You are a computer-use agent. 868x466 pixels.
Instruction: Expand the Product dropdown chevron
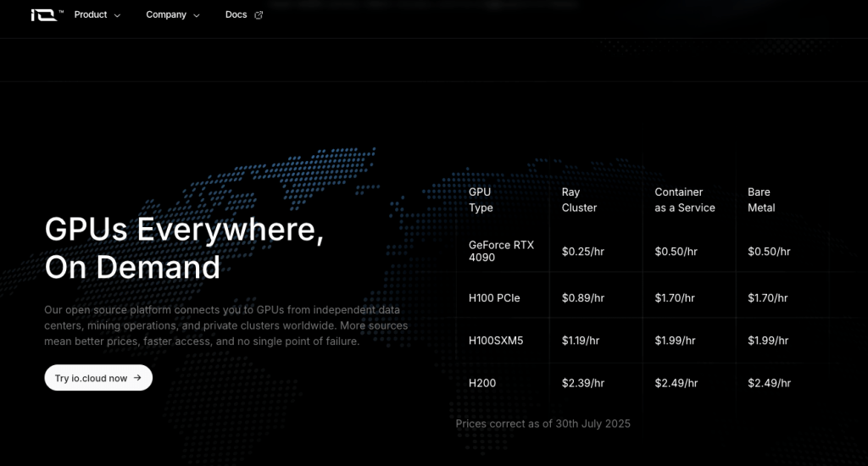pyautogui.click(x=117, y=15)
